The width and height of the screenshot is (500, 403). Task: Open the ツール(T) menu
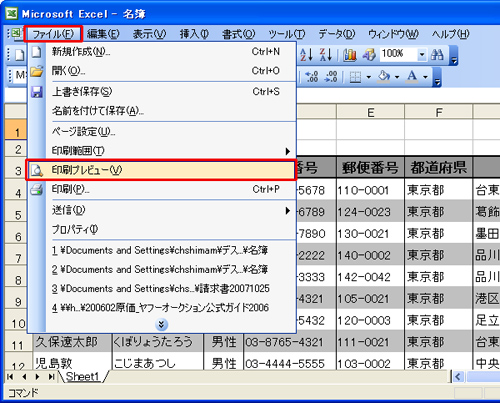click(x=287, y=34)
